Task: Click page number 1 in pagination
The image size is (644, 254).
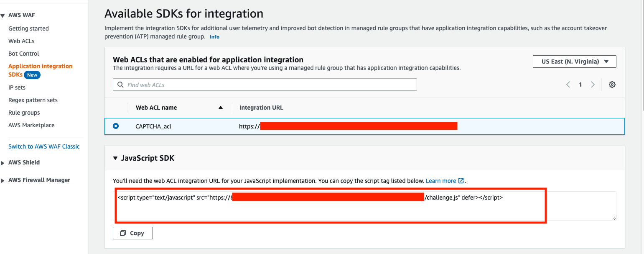Action: pos(580,85)
